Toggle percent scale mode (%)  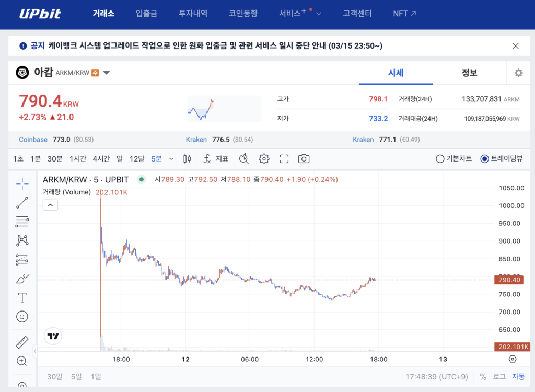[483, 377]
